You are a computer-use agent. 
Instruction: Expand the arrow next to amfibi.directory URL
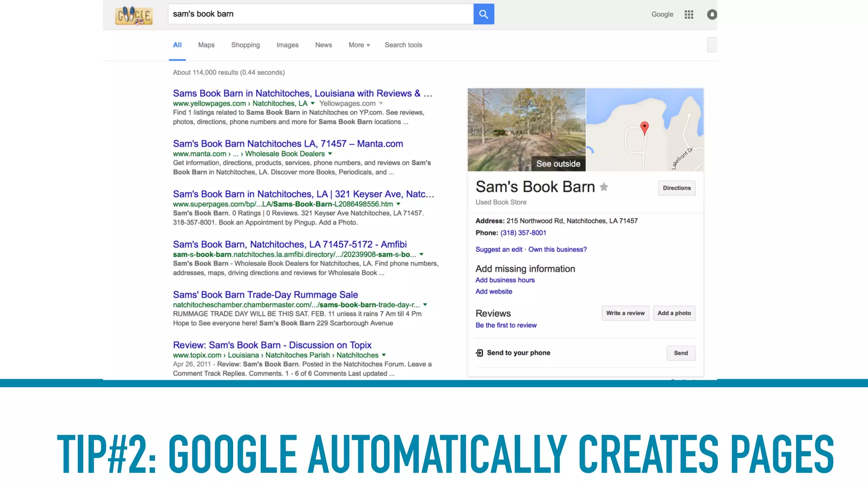point(421,255)
